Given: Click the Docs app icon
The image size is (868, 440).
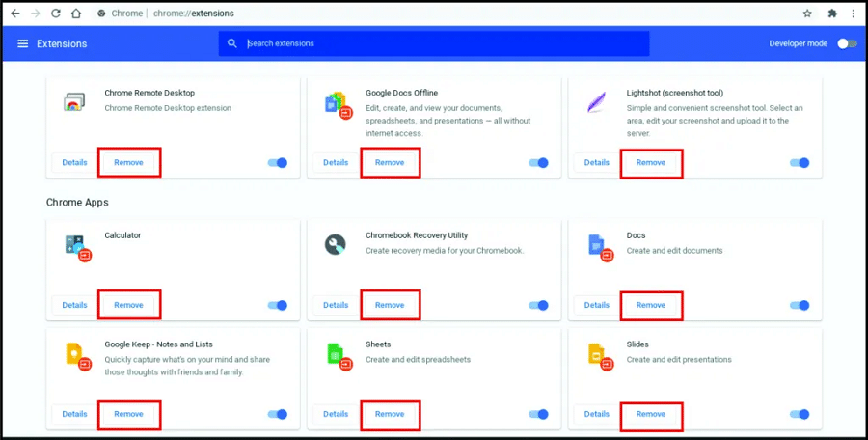Looking at the screenshot, I should point(599,247).
